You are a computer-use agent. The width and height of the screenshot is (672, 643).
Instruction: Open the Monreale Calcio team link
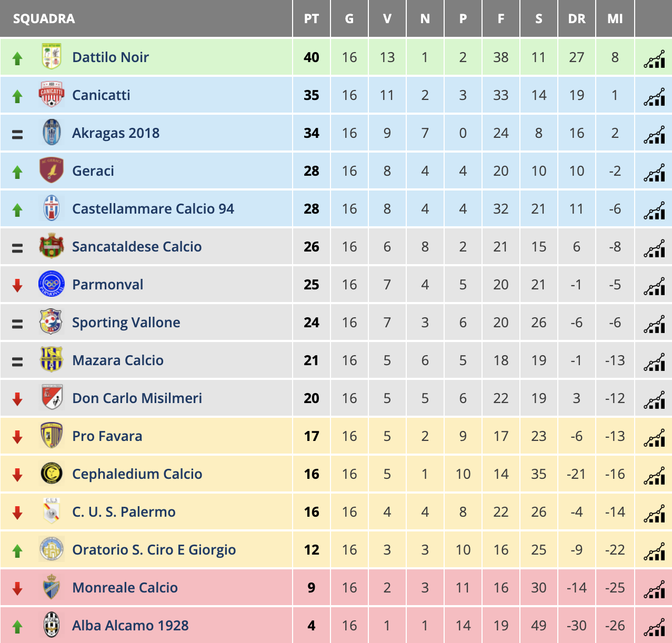coord(125,588)
